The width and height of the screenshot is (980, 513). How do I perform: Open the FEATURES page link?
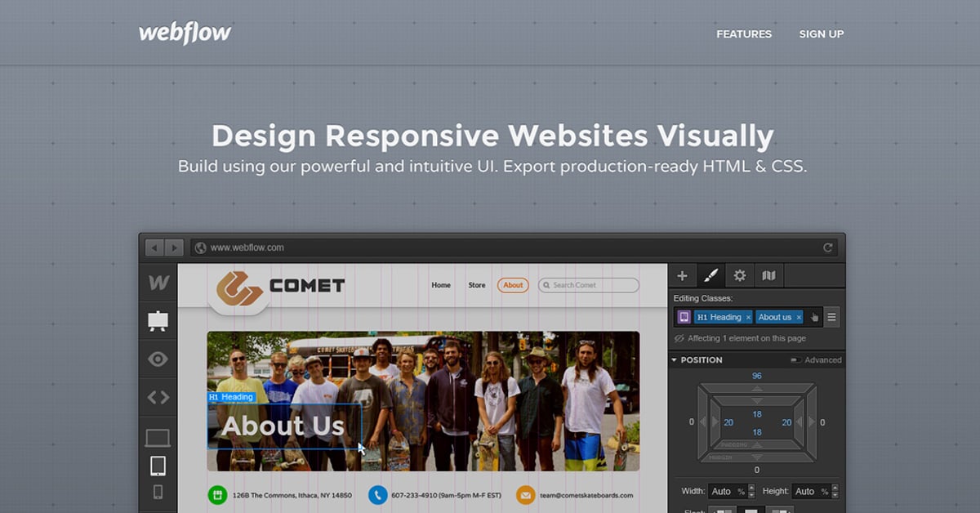click(744, 34)
